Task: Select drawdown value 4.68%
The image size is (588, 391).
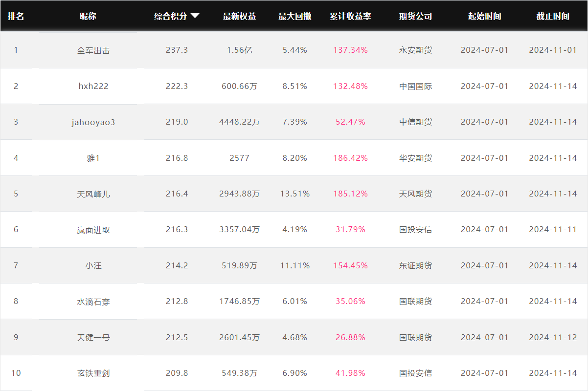Action: pos(295,337)
